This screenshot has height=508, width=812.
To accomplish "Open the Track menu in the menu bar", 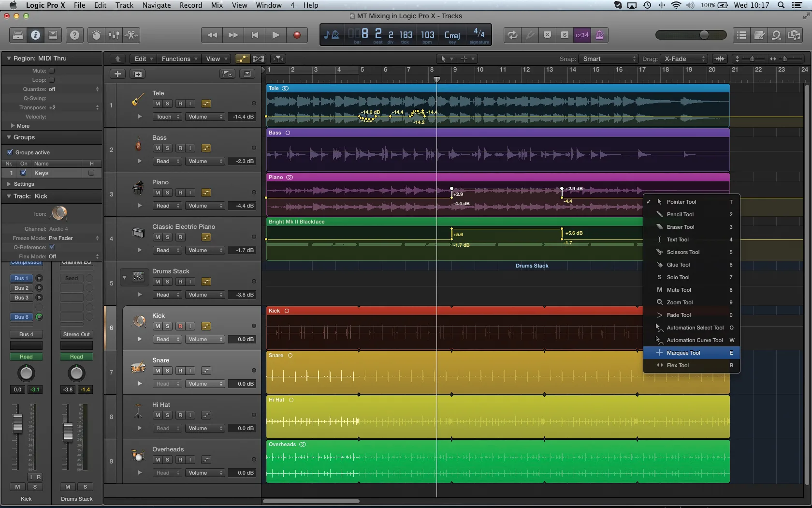I will point(124,5).
